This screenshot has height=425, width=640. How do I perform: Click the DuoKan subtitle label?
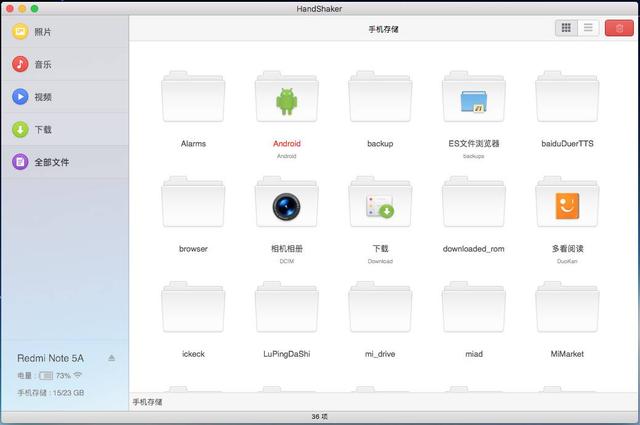click(x=567, y=261)
